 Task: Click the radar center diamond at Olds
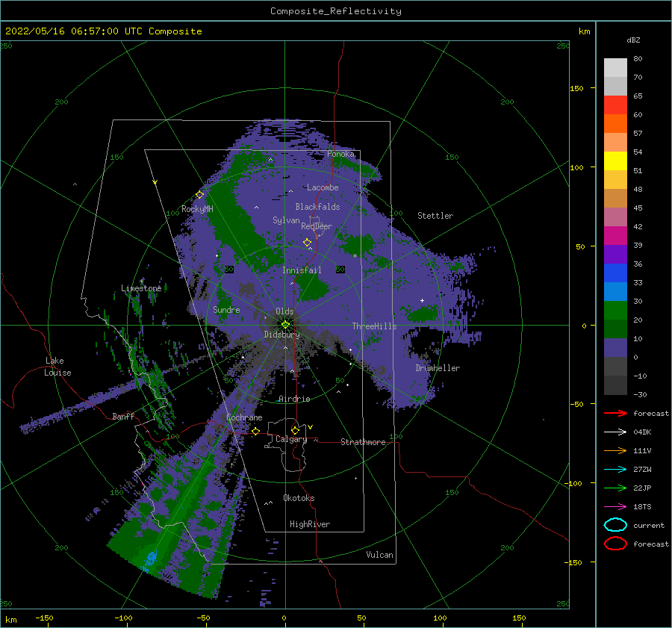(285, 325)
